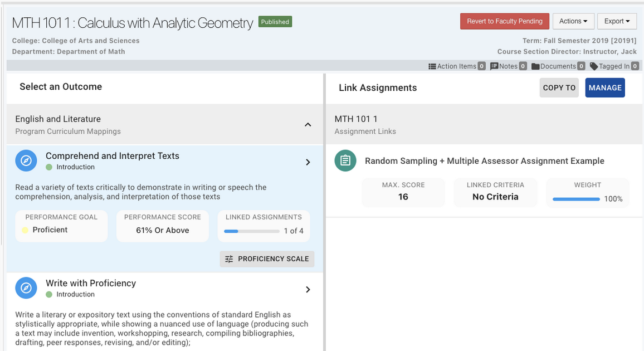644x351 pixels.
Task: Open the Export dropdown menu
Action: (x=617, y=21)
